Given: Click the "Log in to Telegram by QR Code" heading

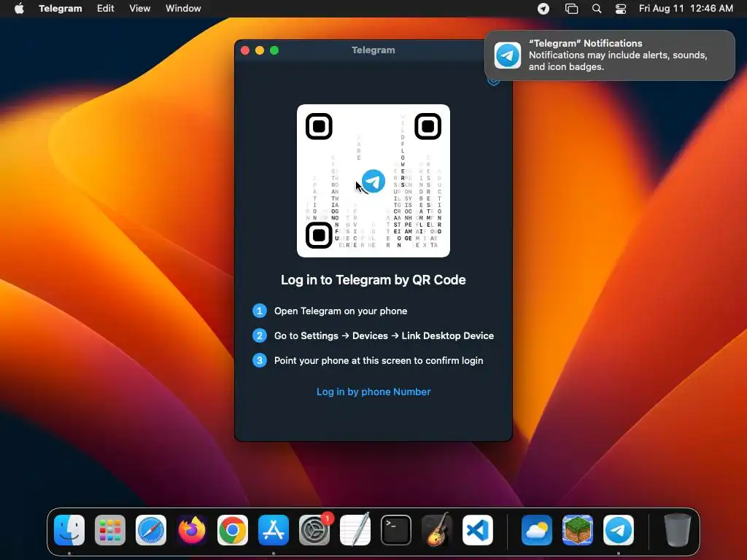Looking at the screenshot, I should pos(373,279).
